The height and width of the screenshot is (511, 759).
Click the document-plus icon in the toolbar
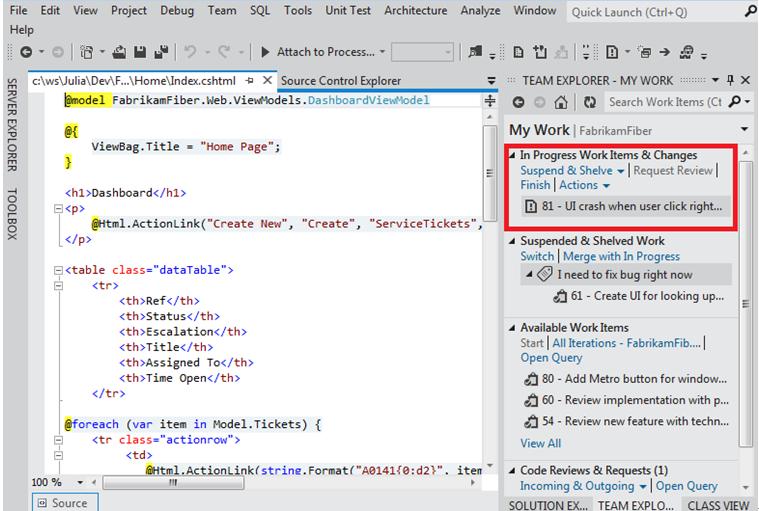[x=540, y=52]
